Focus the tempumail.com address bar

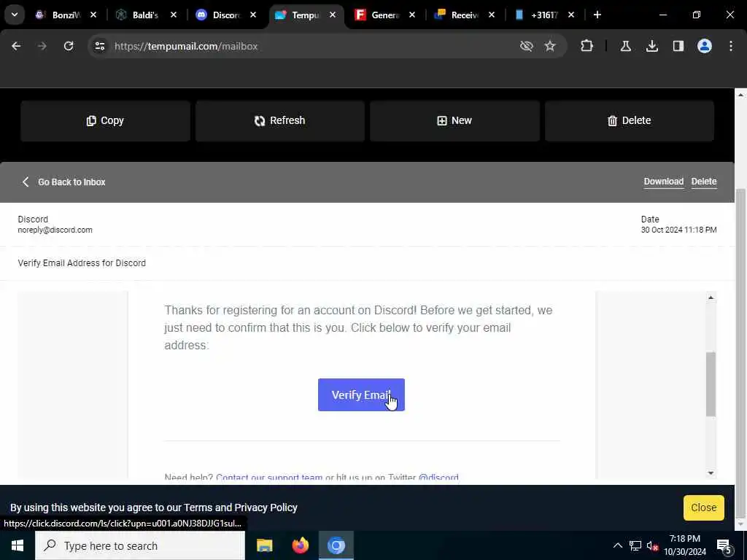[305, 46]
